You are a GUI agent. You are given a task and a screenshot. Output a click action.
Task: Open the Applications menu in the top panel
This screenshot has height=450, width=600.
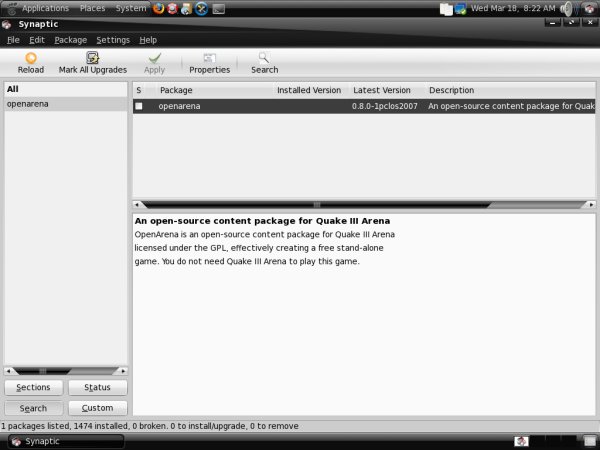tap(45, 8)
